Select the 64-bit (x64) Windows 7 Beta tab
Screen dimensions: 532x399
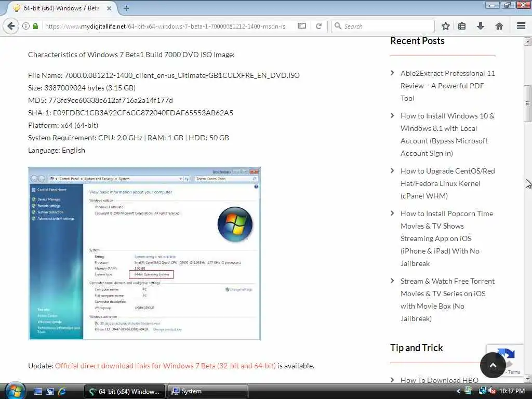(x=61, y=8)
